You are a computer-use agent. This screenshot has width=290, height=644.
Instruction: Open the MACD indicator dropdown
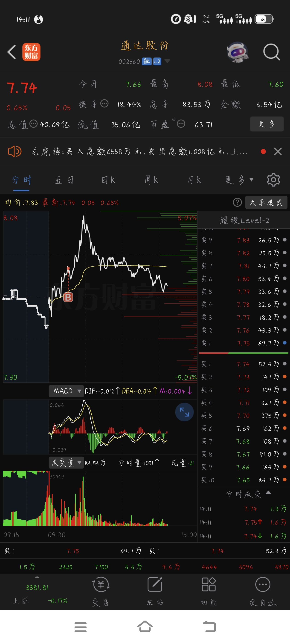[66, 391]
